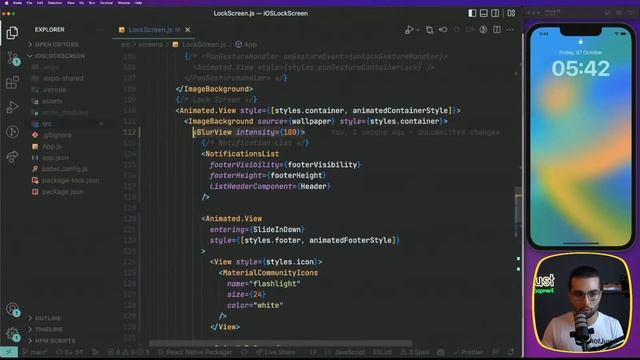
Task: Click the main branch in status bar
Action: tap(35, 352)
